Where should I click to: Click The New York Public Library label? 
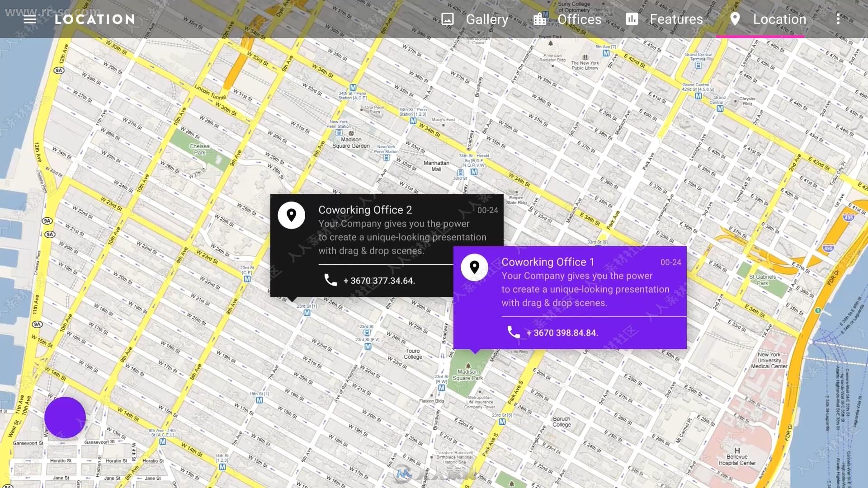click(x=585, y=66)
